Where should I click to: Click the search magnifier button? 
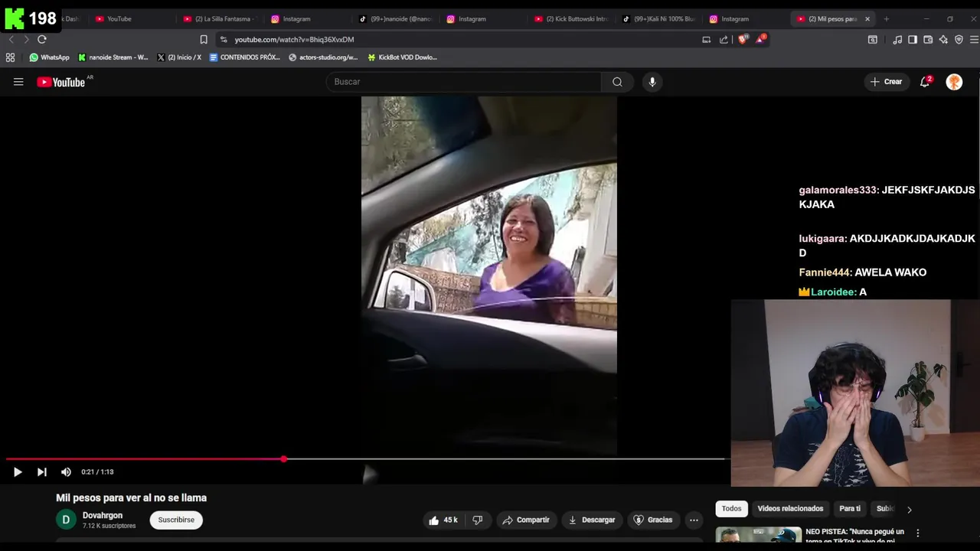[617, 82]
